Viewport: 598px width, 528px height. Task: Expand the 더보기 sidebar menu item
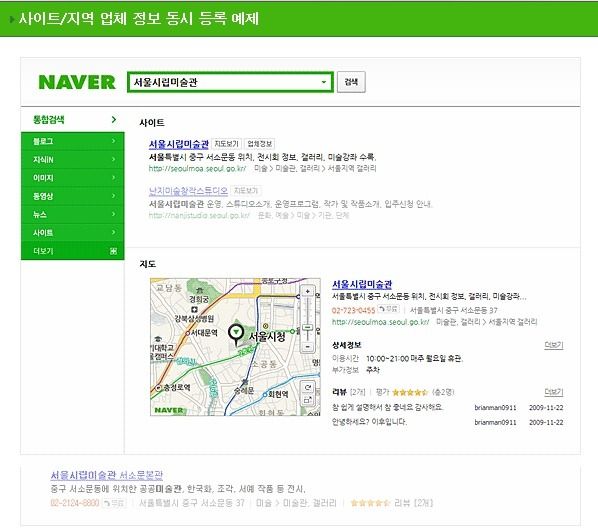pyautogui.click(x=72, y=251)
